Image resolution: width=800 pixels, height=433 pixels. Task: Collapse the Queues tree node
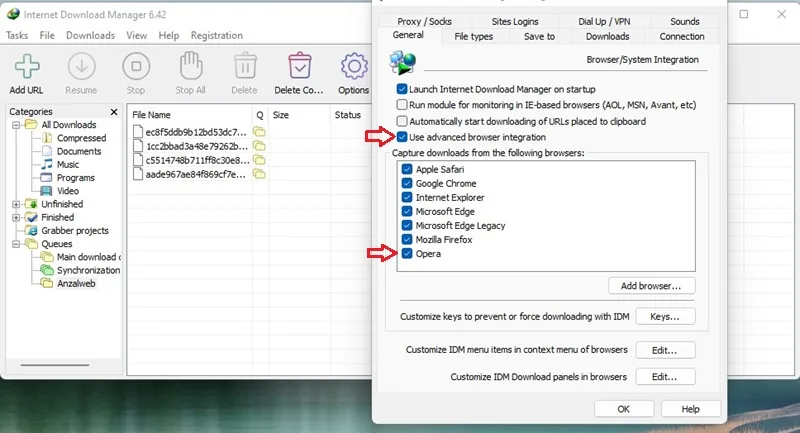point(16,244)
